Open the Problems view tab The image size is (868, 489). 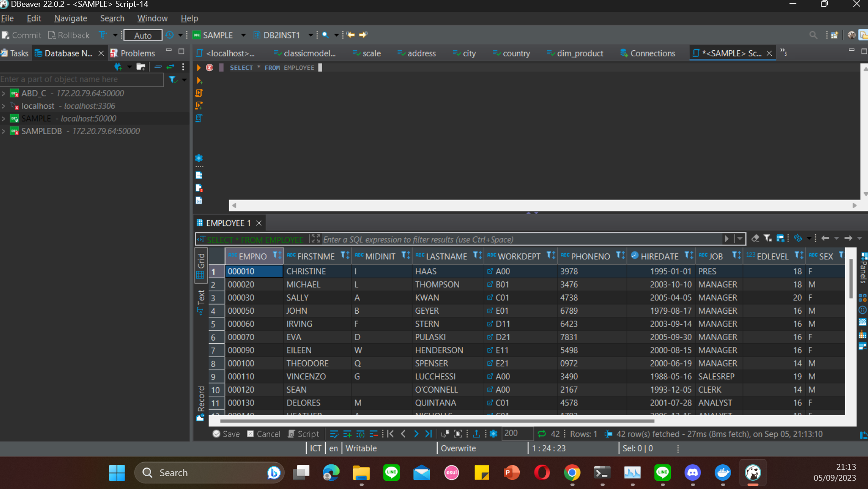coord(133,53)
